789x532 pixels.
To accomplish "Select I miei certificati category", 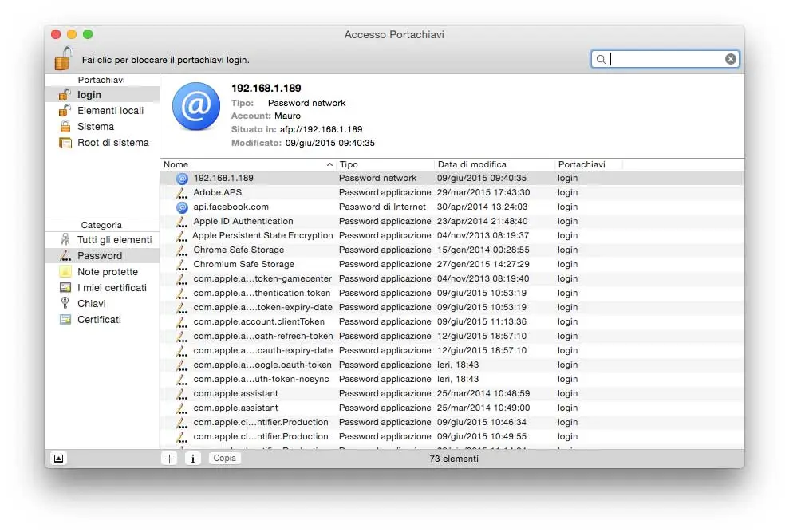I will (112, 288).
